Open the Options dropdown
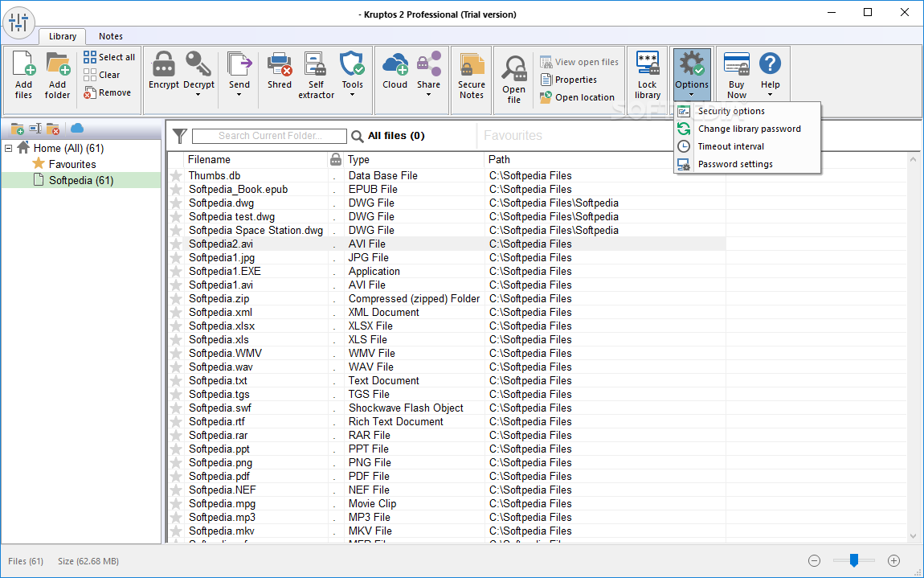 click(692, 75)
